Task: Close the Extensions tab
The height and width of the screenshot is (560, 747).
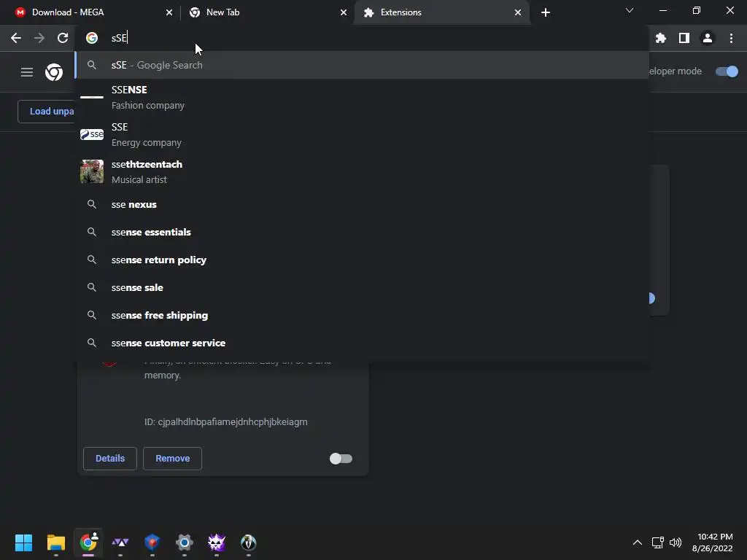Action: (x=518, y=12)
